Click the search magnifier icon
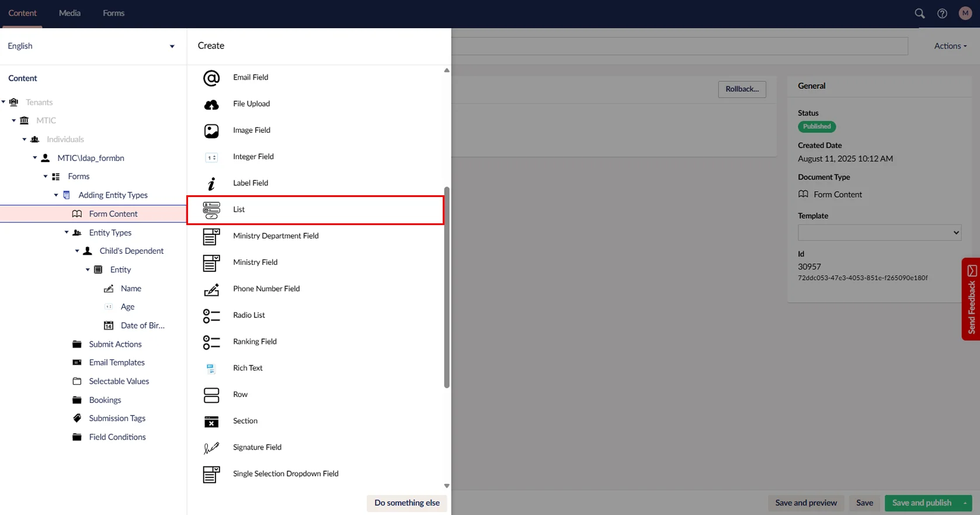This screenshot has width=980, height=515. 919,13
